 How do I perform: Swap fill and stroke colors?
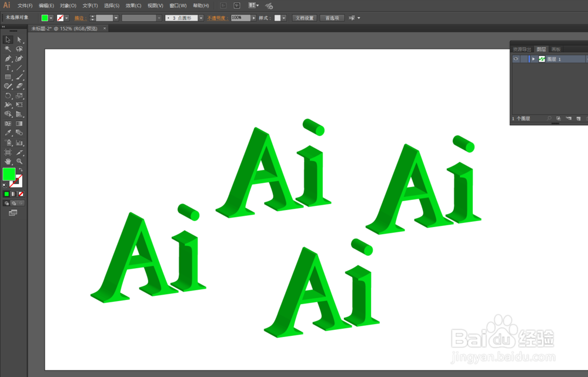(x=21, y=170)
